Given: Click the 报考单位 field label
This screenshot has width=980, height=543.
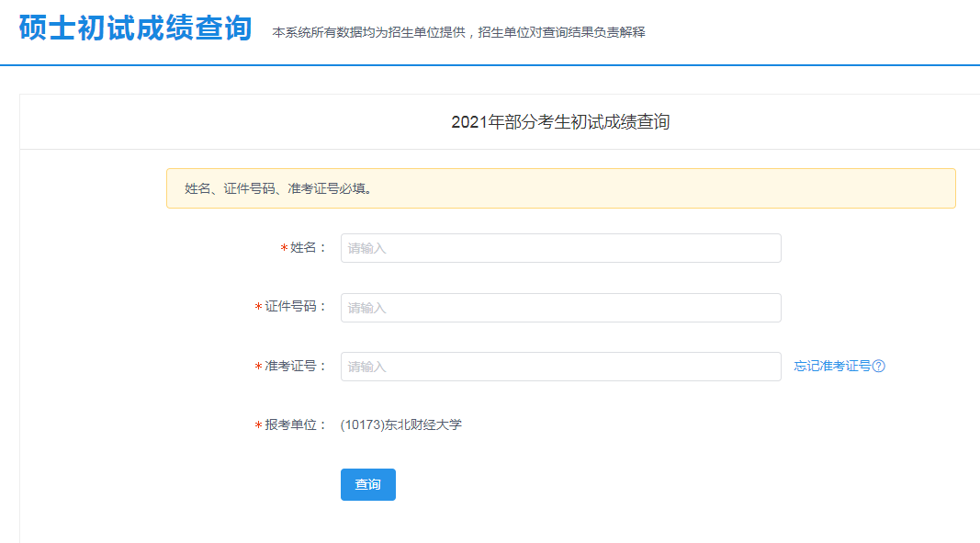Looking at the screenshot, I should tap(290, 424).
